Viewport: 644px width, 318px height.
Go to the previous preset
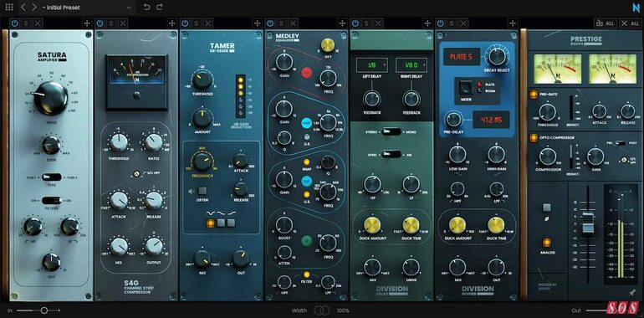tap(23, 7)
